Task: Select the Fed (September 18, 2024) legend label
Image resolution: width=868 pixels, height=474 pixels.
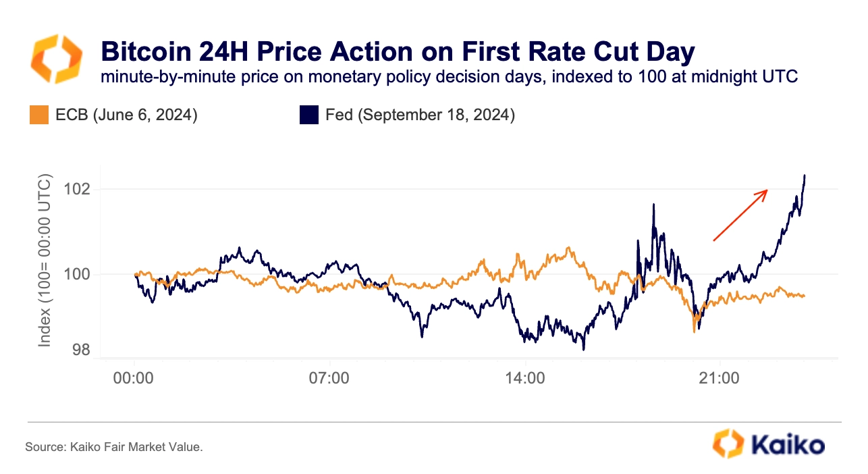Action: pyautogui.click(x=420, y=115)
